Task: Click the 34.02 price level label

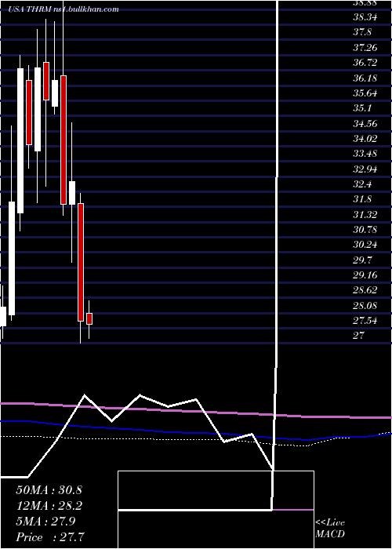Action: (365, 139)
